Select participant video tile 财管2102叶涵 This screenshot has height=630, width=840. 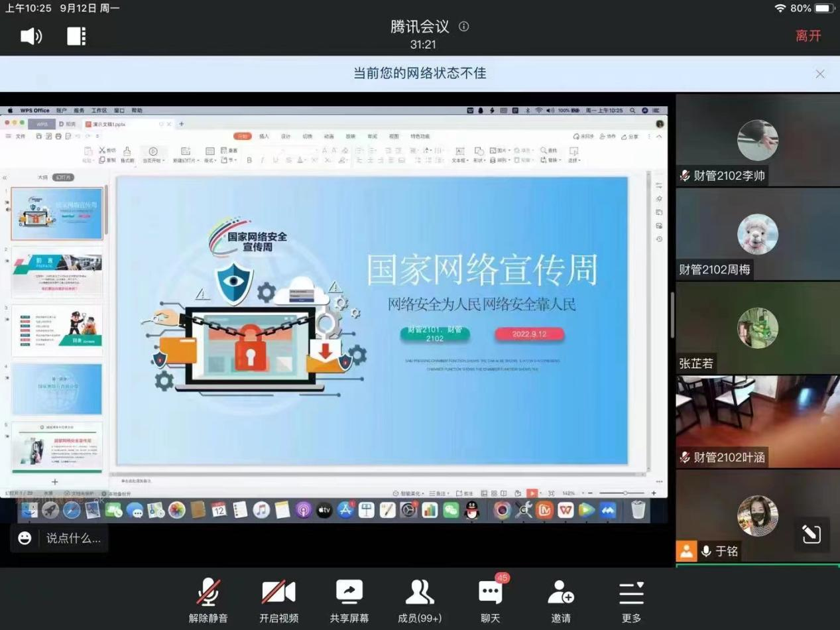(x=758, y=422)
